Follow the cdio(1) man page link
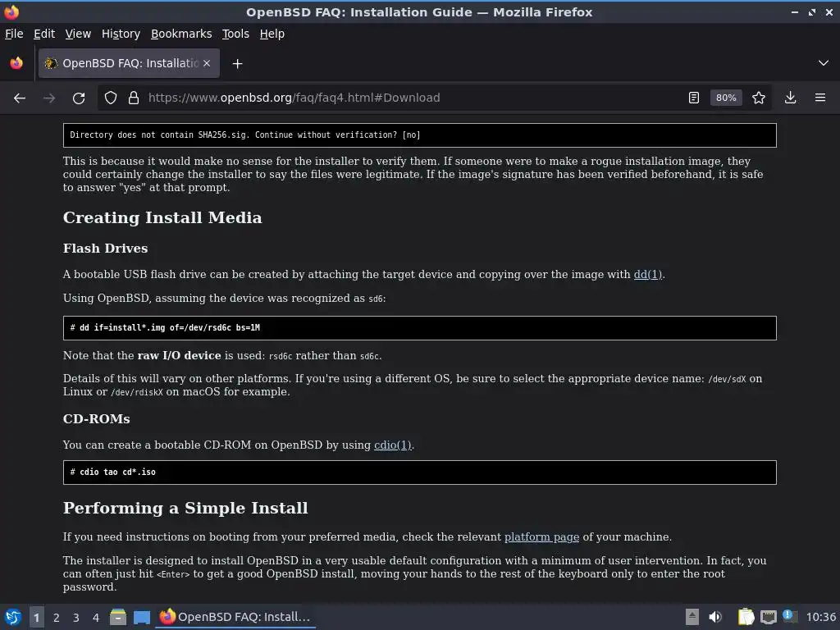 click(392, 445)
